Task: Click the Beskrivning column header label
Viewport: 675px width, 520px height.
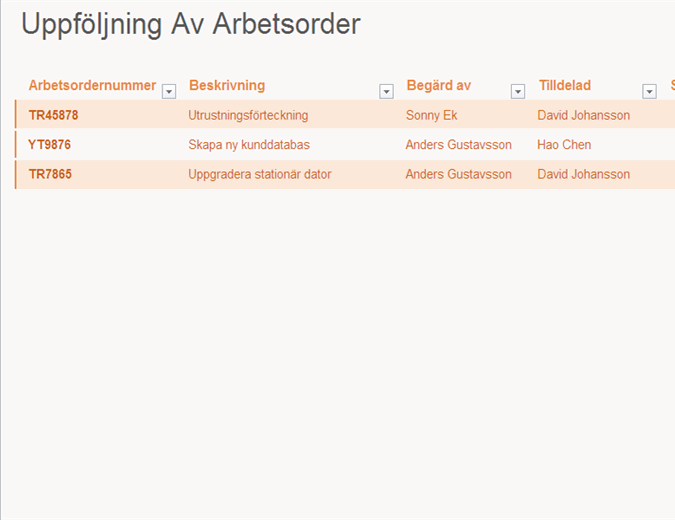Action: pos(227,86)
